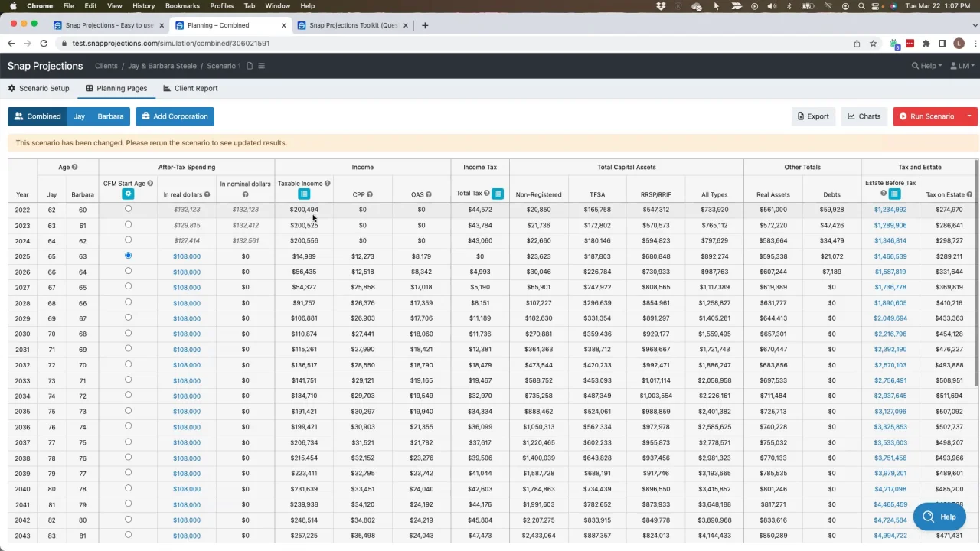The width and height of the screenshot is (980, 551).
Task: Show help icon beside In real dollars
Action: pos(207,194)
